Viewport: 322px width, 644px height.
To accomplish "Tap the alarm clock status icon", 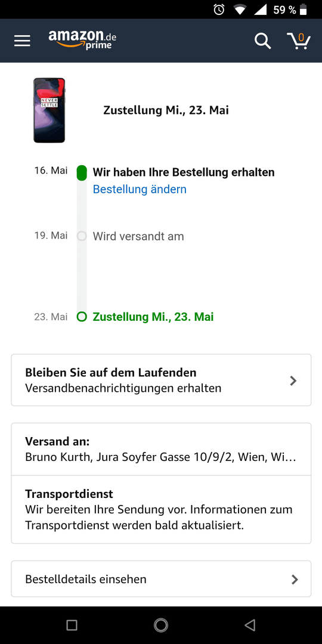I will pyautogui.click(x=219, y=10).
